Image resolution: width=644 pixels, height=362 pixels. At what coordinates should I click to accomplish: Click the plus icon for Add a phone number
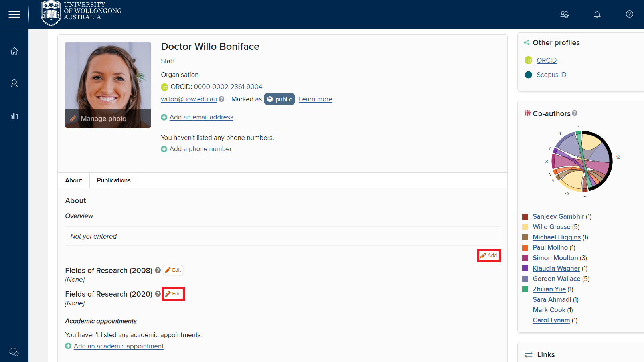tap(164, 149)
